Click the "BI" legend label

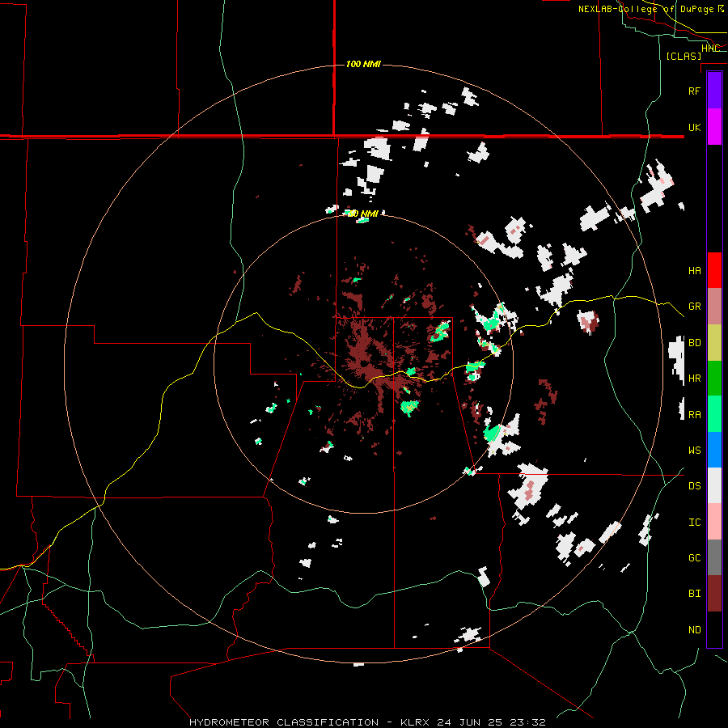[694, 594]
